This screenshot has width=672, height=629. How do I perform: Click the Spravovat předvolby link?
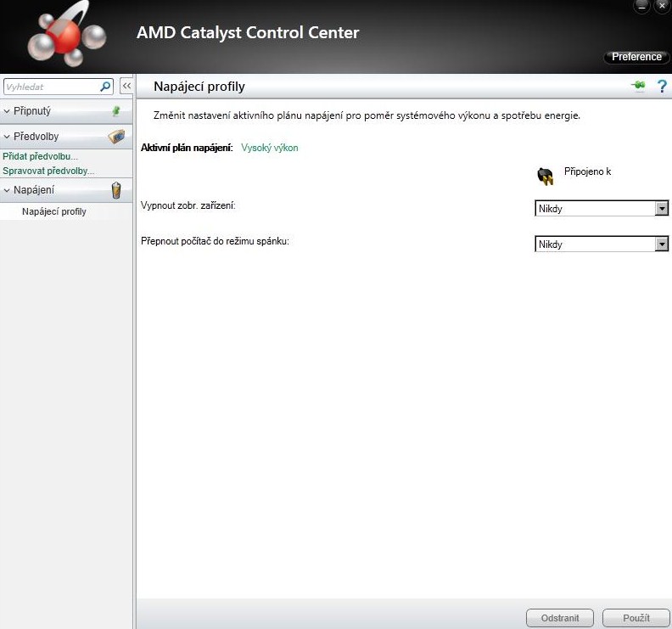(x=48, y=171)
